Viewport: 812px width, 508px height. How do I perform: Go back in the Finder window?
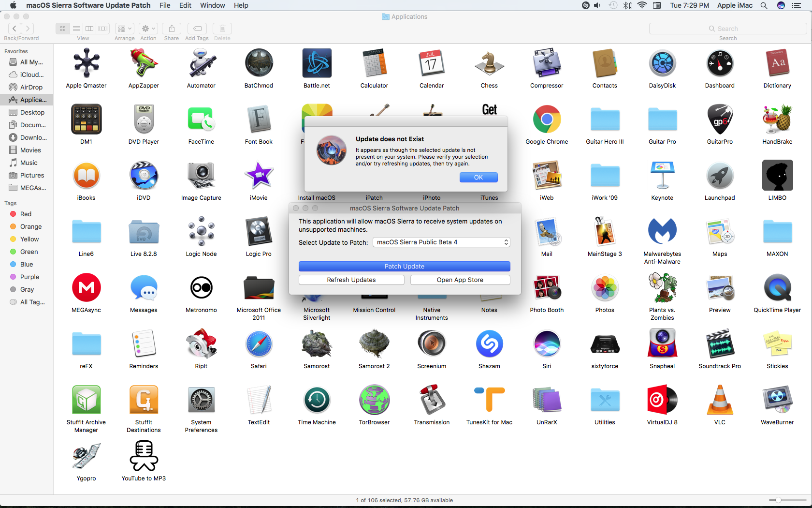14,29
